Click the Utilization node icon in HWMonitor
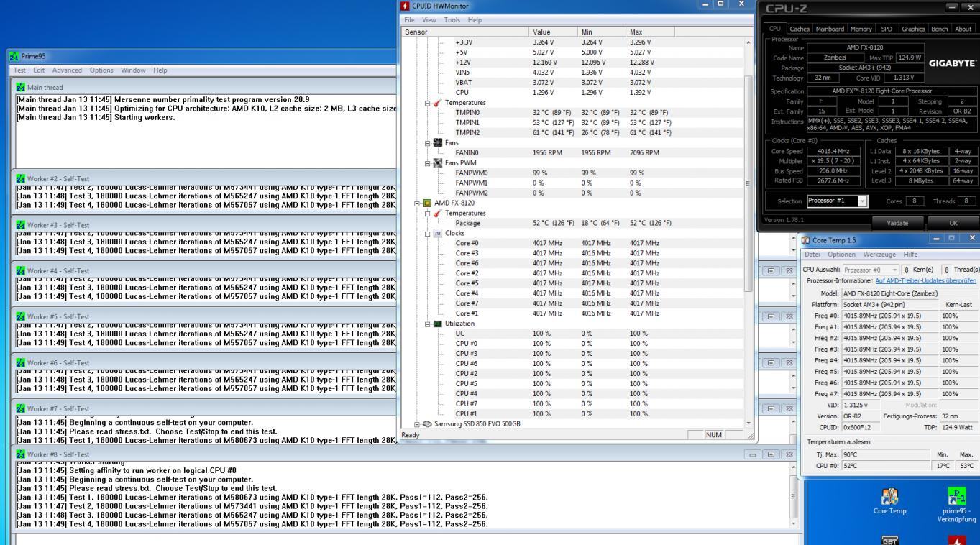Image resolution: width=980 pixels, height=545 pixels. point(438,324)
